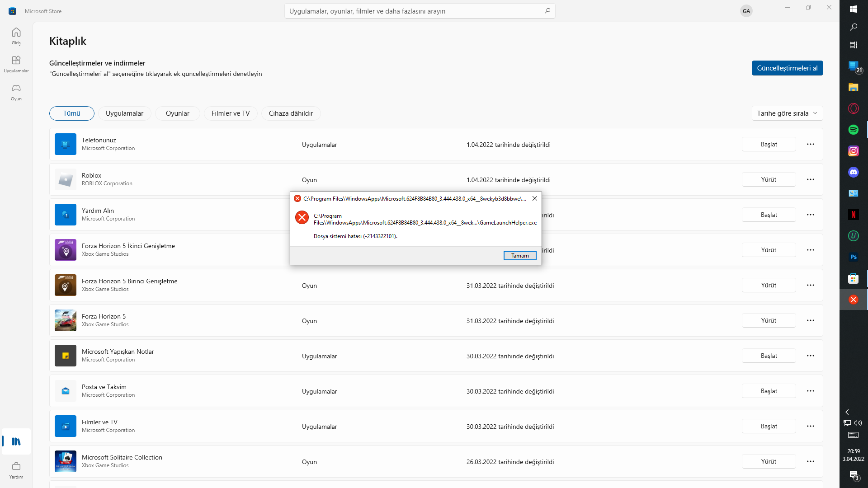
Task: Open more options for Filmler ve TV
Action: click(811, 426)
